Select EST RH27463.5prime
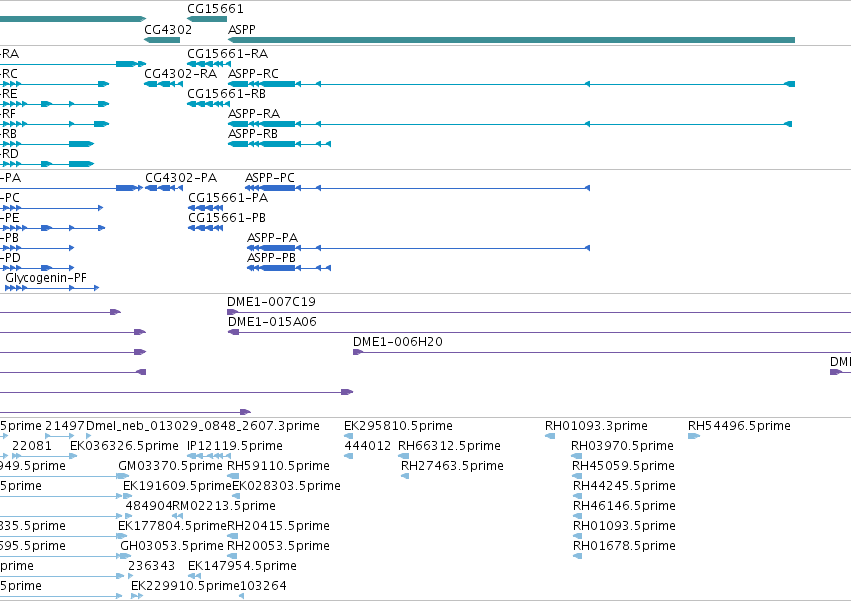The image size is (851, 601). click(453, 466)
